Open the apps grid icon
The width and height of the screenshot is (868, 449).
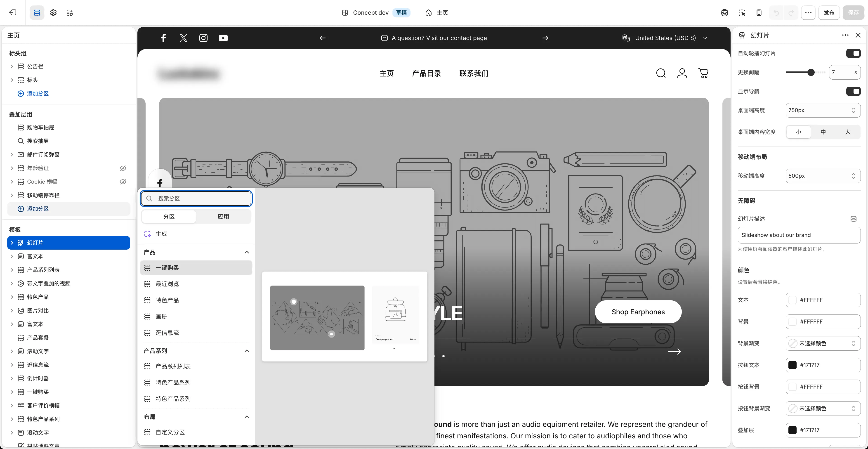click(69, 12)
